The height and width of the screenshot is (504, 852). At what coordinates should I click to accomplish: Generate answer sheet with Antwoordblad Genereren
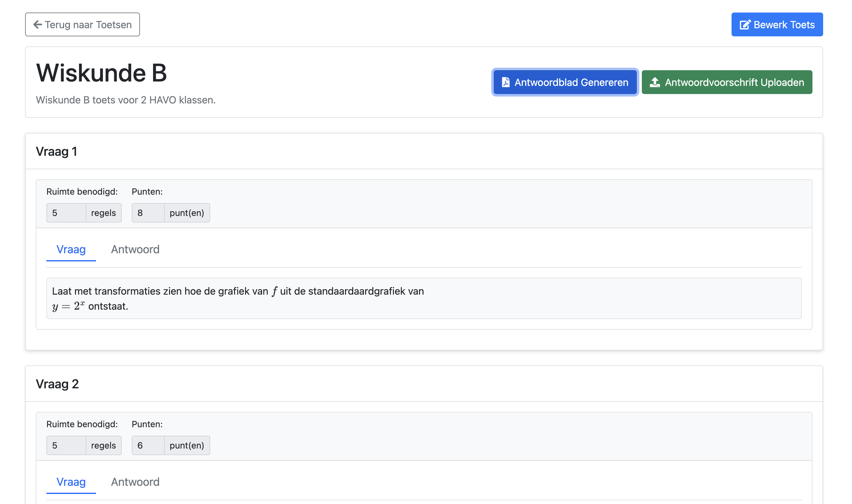coord(565,82)
